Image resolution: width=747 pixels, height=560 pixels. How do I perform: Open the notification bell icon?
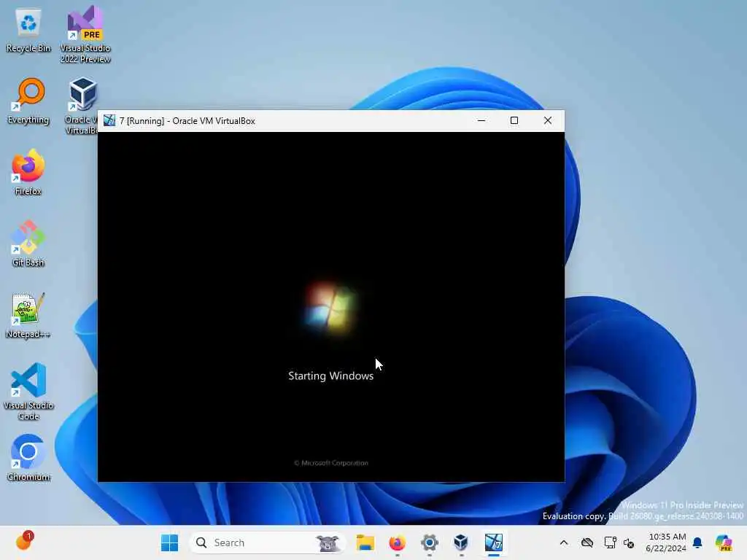point(697,542)
